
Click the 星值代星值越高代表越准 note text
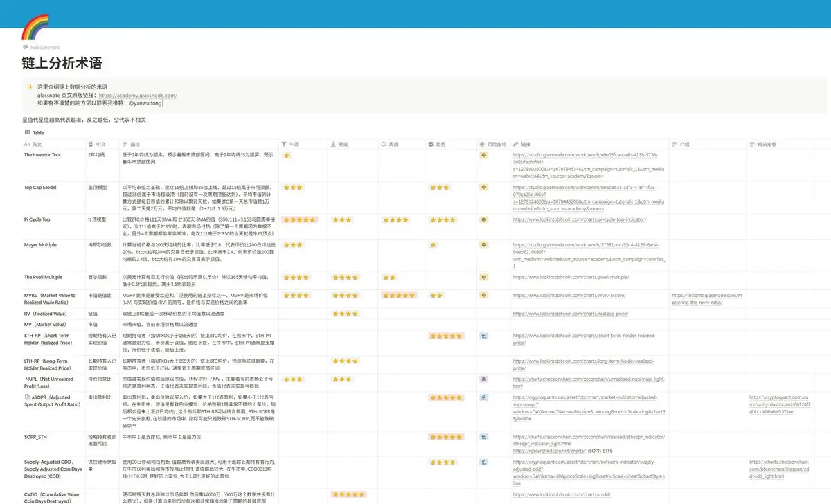84,120
